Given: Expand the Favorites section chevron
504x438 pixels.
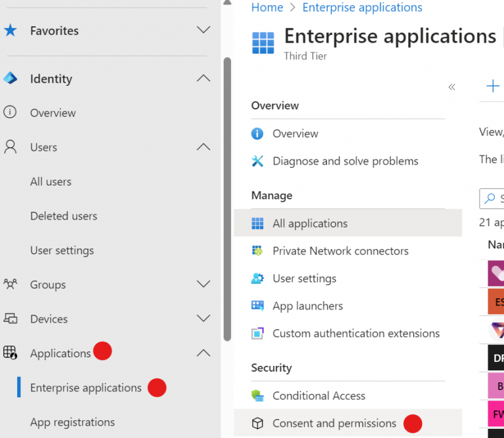Looking at the screenshot, I should coord(203,30).
